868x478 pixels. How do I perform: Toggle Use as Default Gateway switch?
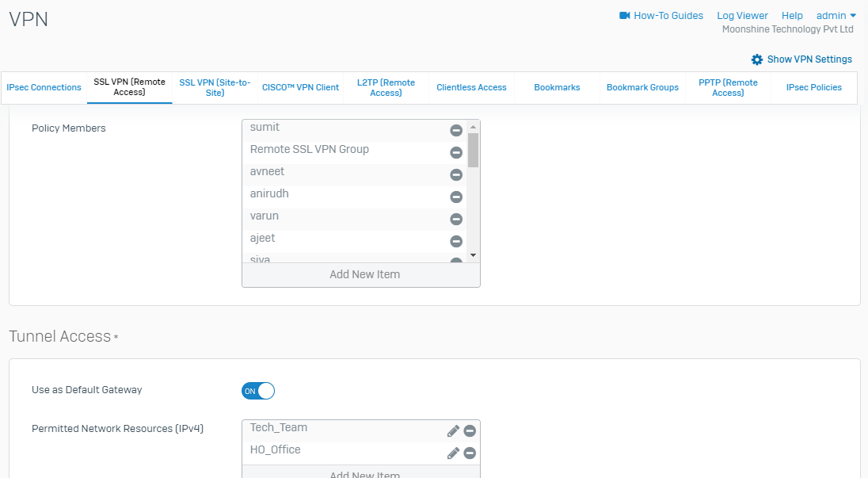258,391
